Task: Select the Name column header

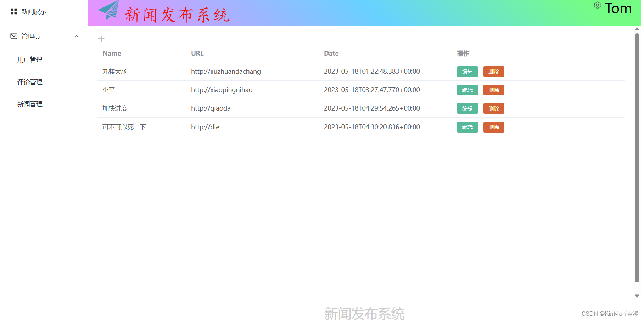Action: coord(112,53)
